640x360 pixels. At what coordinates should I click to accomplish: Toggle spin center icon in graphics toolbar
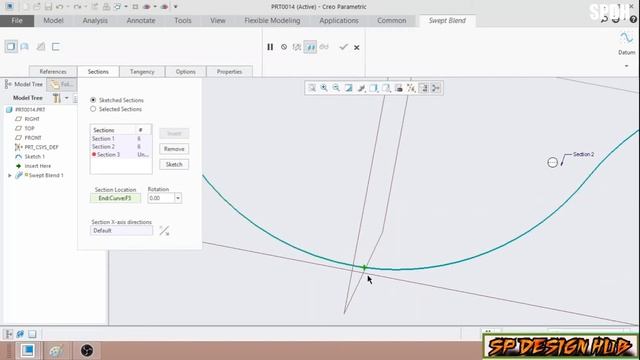point(436,88)
